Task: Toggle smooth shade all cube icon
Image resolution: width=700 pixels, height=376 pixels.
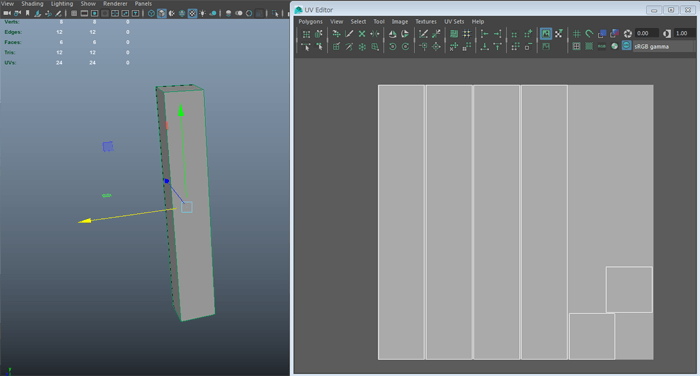Action: pos(162,13)
